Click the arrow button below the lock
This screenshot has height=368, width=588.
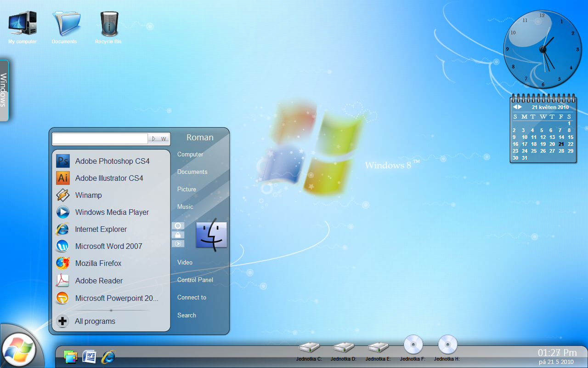click(x=178, y=244)
